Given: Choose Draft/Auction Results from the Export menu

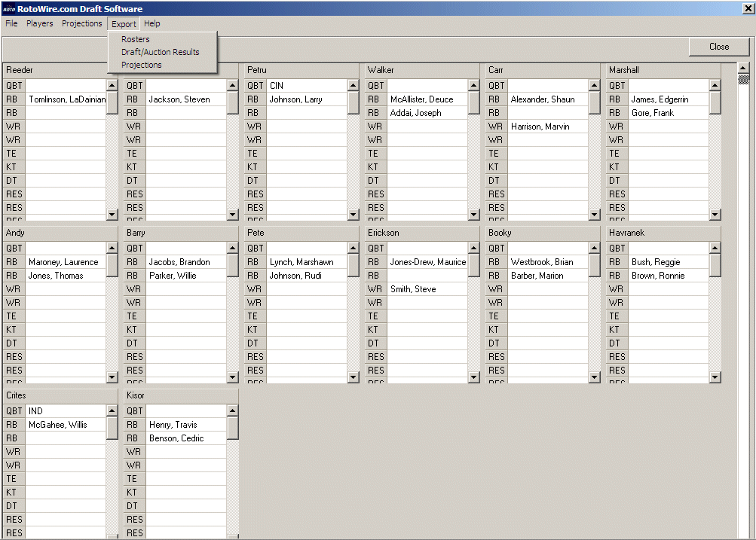Looking at the screenshot, I should pyautogui.click(x=160, y=52).
